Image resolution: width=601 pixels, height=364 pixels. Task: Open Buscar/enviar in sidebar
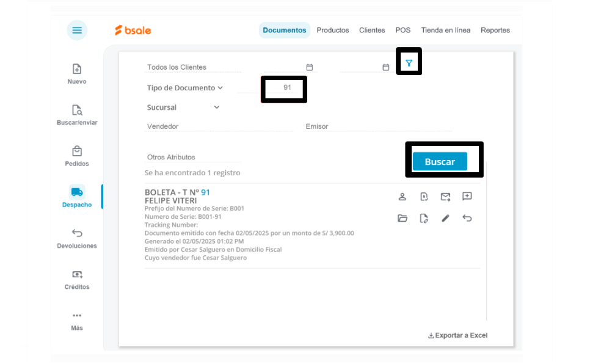77,115
